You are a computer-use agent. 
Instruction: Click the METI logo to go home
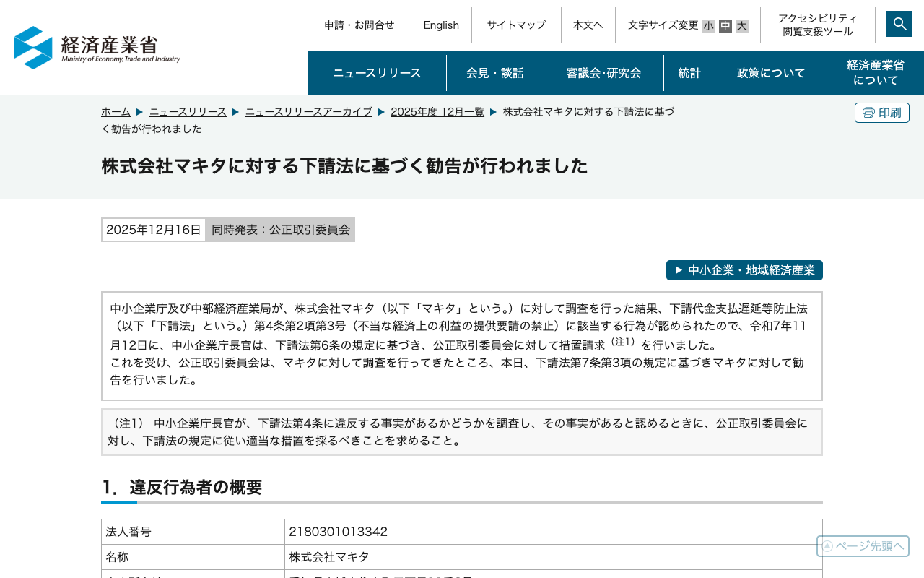click(97, 48)
